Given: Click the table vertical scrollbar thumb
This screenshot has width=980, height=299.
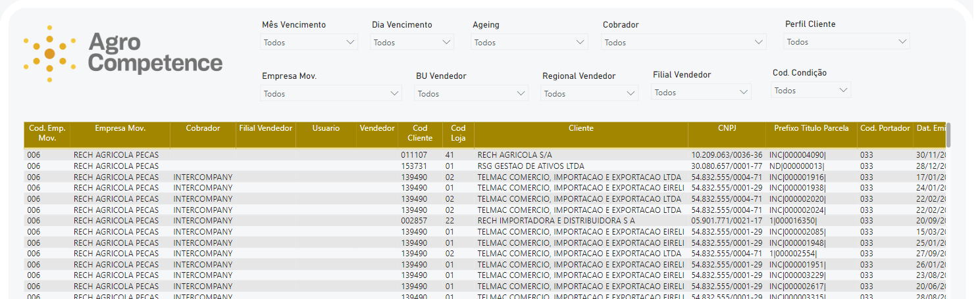Looking at the screenshot, I should [x=949, y=135].
